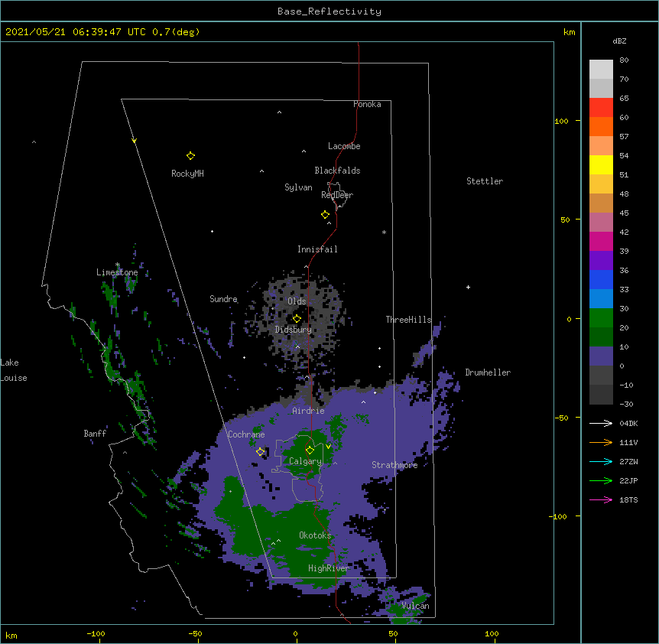Image resolution: width=659 pixels, height=644 pixels.
Task: Click the ThreeHills map label
Action: point(408,320)
